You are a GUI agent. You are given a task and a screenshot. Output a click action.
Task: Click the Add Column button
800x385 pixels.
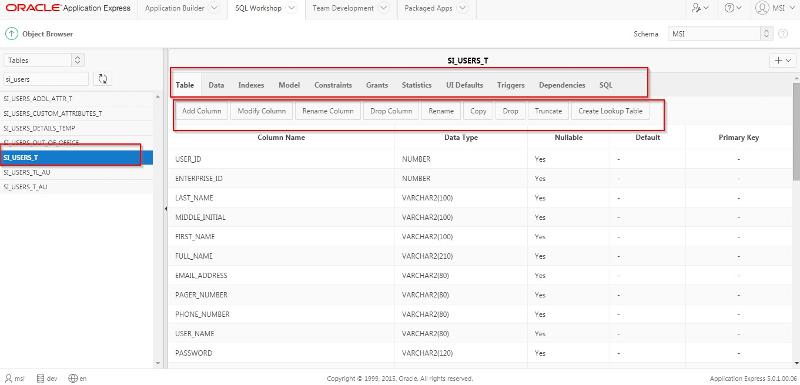coord(202,111)
